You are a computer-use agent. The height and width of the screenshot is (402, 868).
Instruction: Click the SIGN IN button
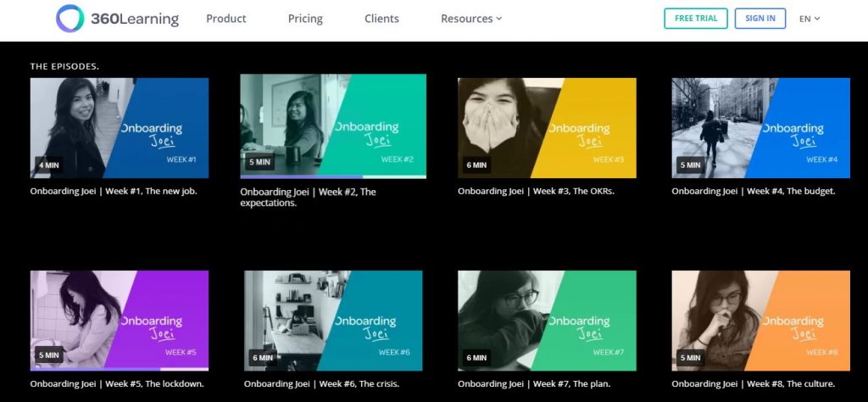(760, 19)
